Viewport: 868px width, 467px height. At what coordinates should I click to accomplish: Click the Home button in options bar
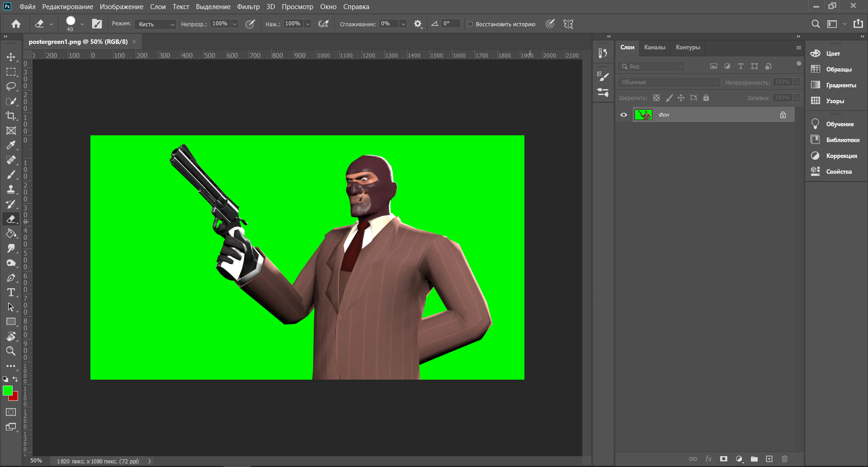tap(16, 24)
